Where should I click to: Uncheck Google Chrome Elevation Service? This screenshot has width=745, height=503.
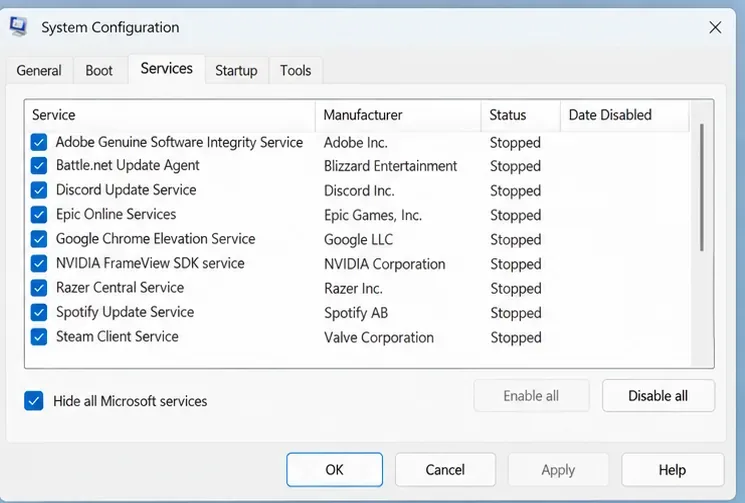pyautogui.click(x=39, y=239)
